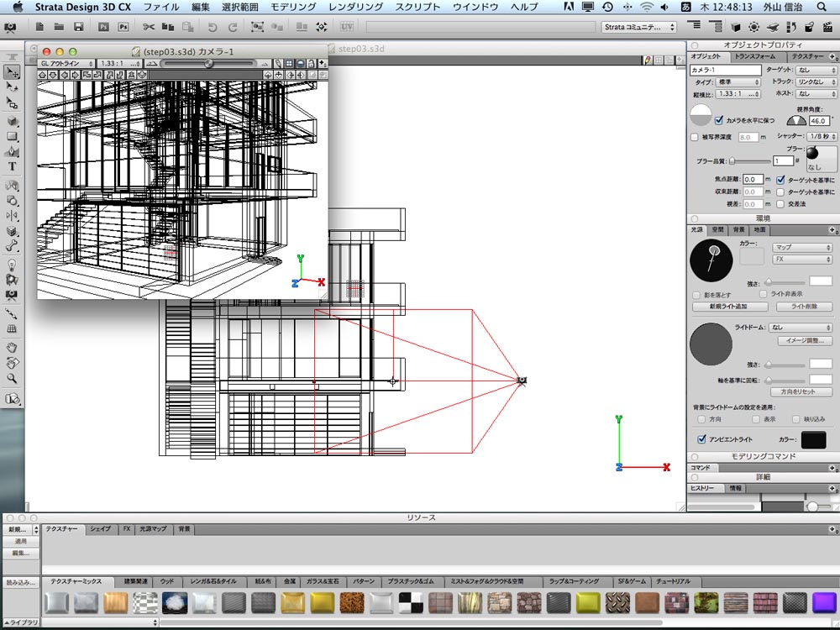
Task: Switch to the シェイプ resource tab
Action: [x=100, y=528]
